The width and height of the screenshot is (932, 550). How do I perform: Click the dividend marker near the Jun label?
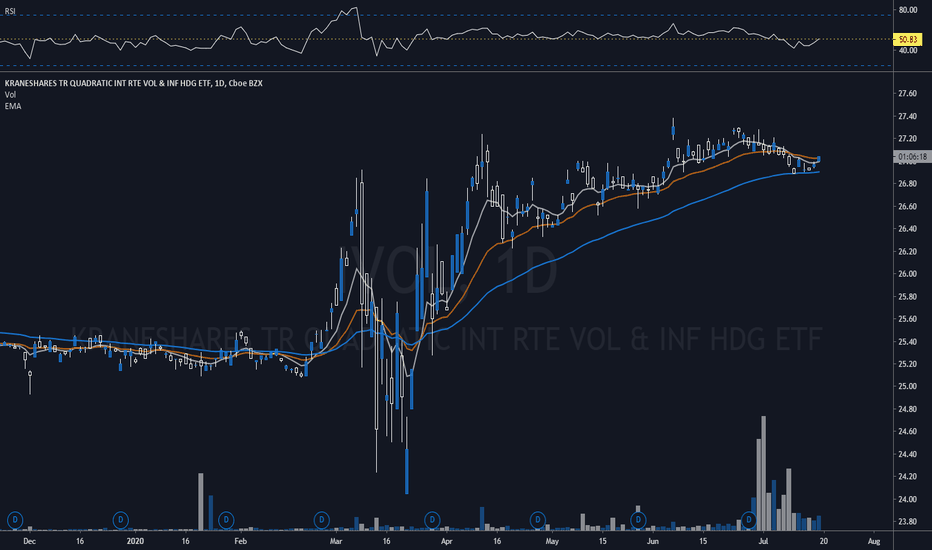pos(638,520)
